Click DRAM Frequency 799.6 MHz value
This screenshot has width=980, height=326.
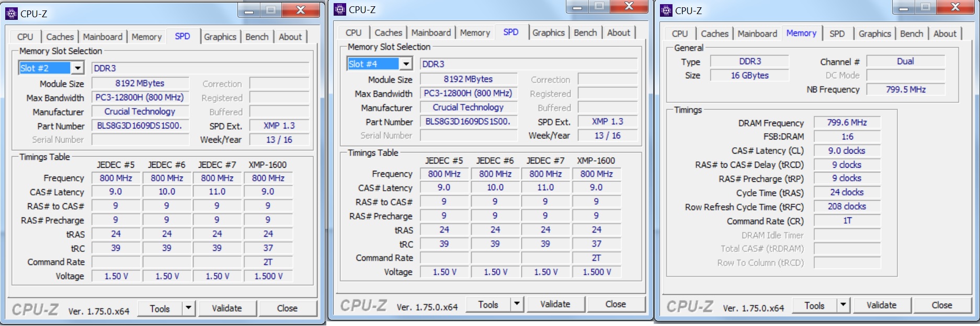click(x=847, y=123)
